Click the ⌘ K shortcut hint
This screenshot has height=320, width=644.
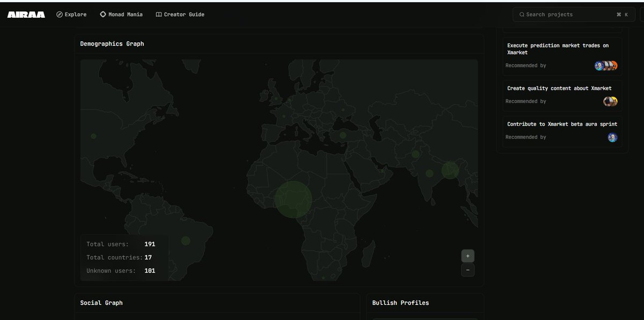tap(622, 14)
